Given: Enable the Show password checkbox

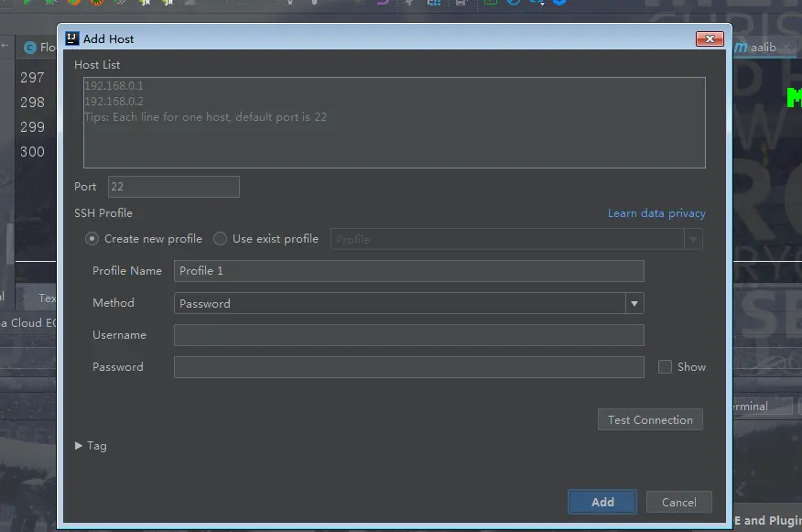Looking at the screenshot, I should (x=665, y=367).
